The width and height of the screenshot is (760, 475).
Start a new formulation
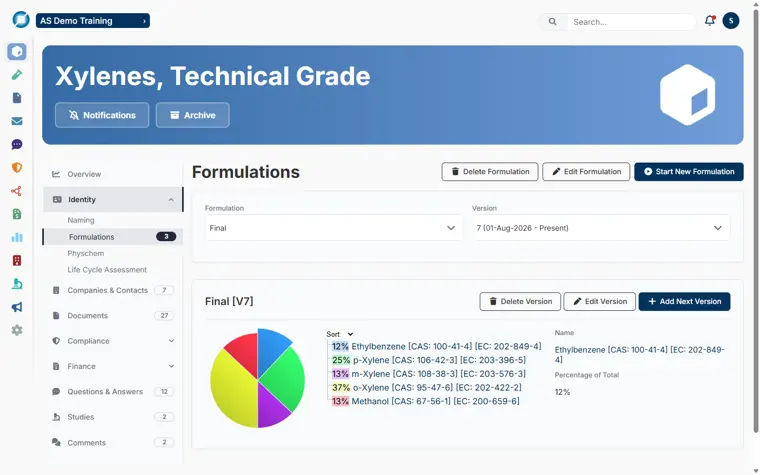coord(689,172)
